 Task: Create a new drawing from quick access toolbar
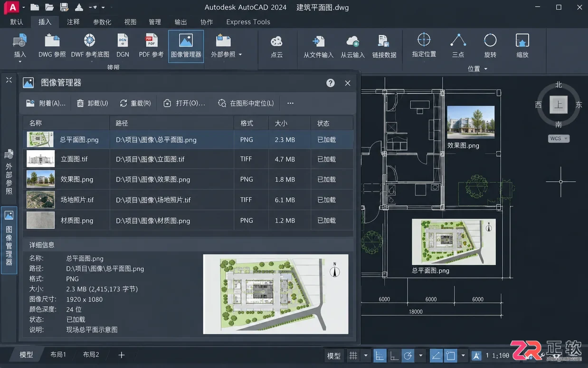(34, 7)
